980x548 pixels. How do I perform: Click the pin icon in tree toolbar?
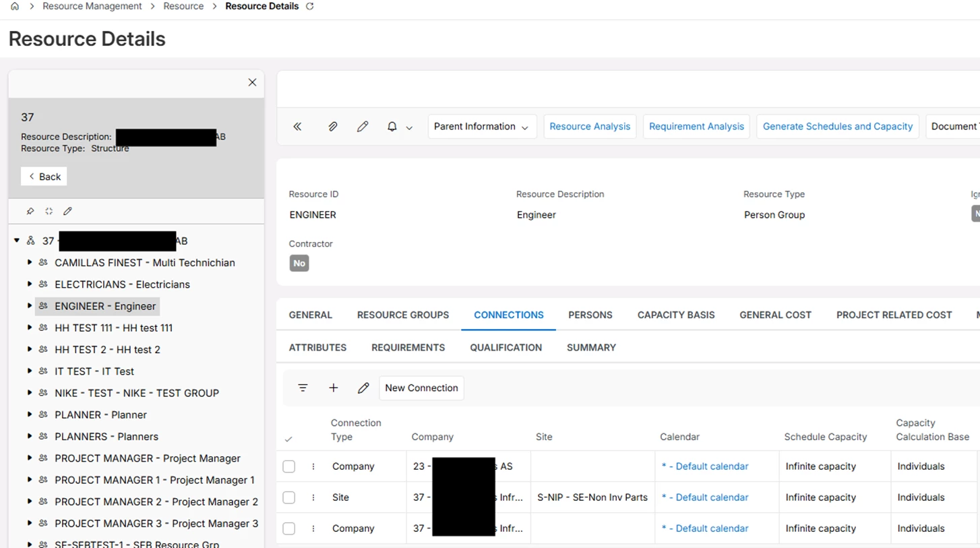pyautogui.click(x=30, y=211)
